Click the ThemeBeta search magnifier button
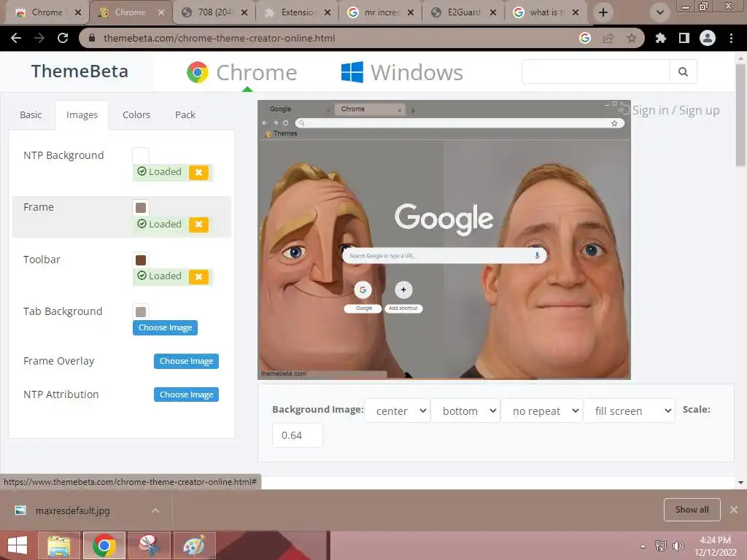 point(683,72)
